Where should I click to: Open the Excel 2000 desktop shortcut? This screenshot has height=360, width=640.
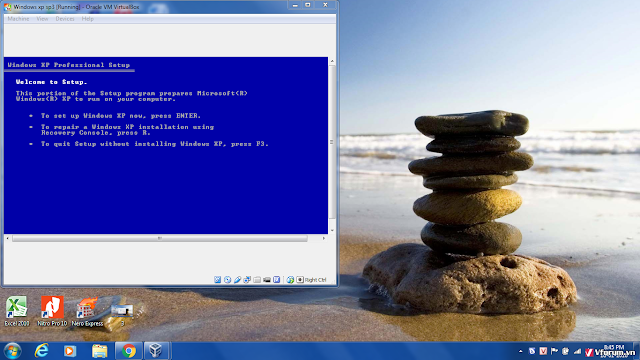[17, 311]
